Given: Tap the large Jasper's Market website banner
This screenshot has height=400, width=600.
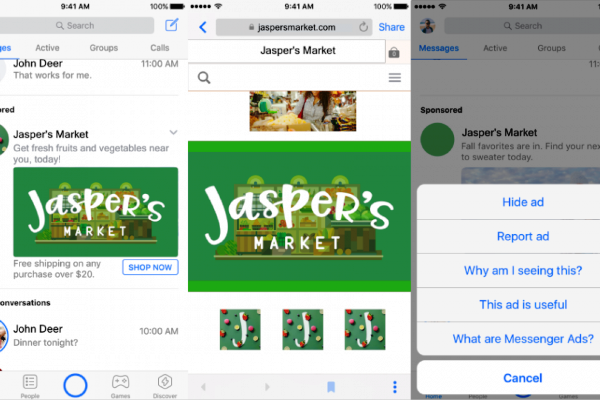Looking at the screenshot, I should tap(299, 216).
